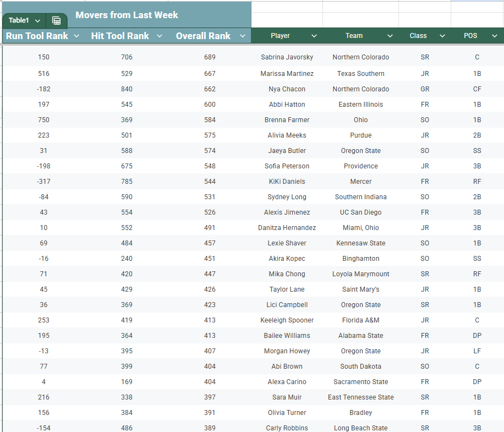Select the KiKi Daniels cell
This screenshot has height=432, width=504.
(x=287, y=182)
